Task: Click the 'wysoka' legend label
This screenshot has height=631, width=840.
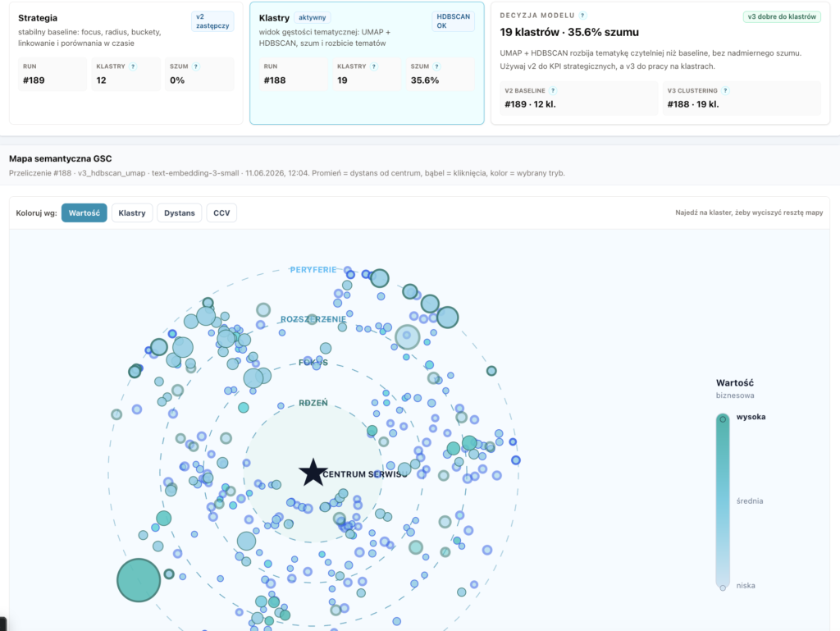Action: coord(751,417)
